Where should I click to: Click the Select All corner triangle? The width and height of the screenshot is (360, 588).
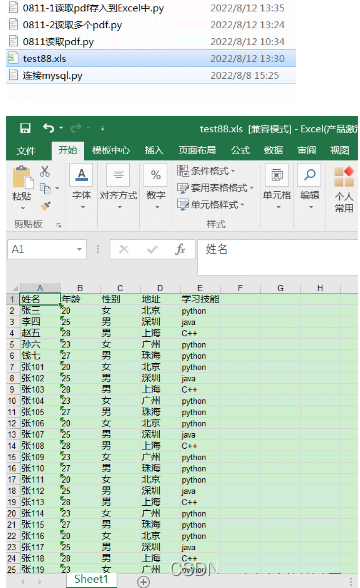point(14,288)
